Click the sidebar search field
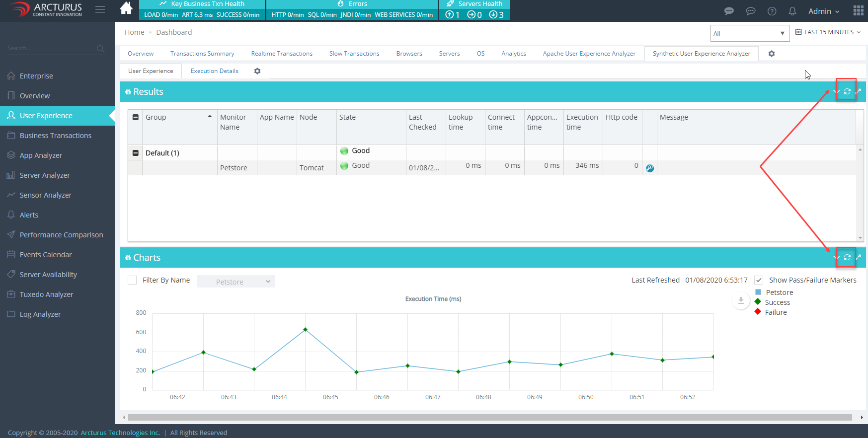The height and width of the screenshot is (438, 868). [50, 48]
